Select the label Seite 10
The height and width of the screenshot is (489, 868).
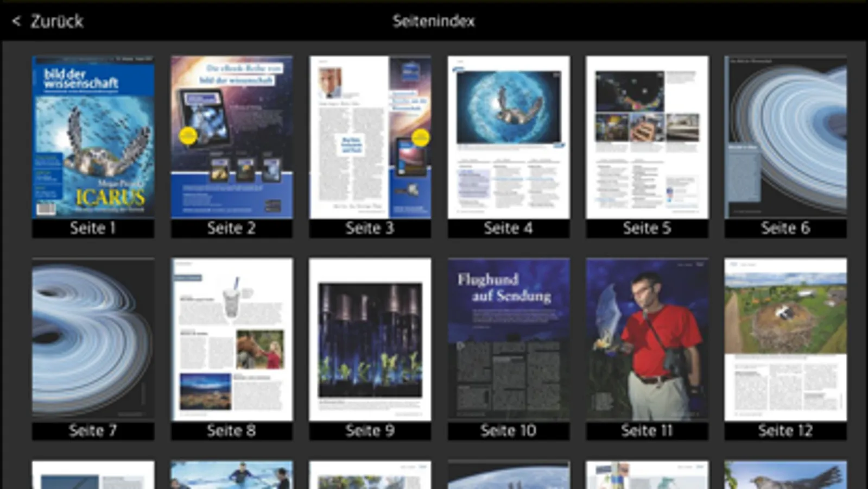click(x=509, y=431)
